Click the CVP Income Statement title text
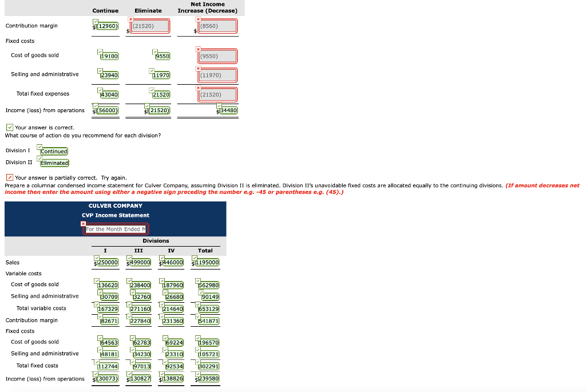Viewport: 586px width, 392px height. (x=116, y=215)
